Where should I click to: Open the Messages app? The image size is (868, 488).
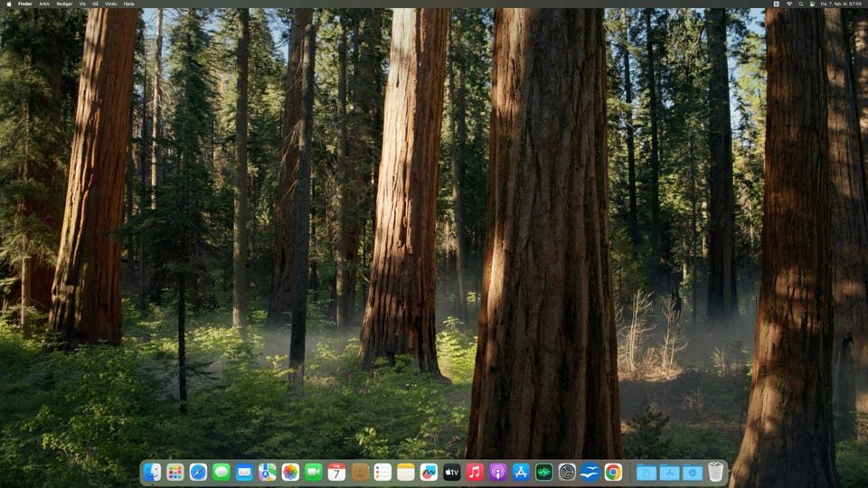tap(222, 472)
